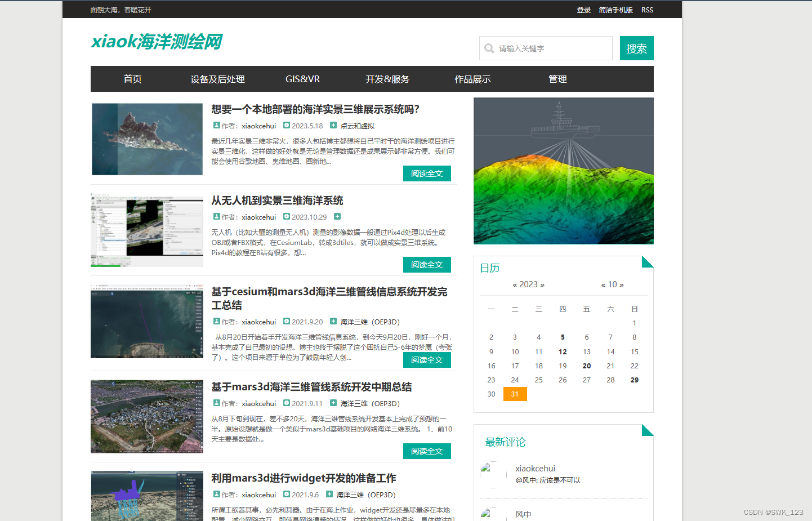Focus the 请输入关键字 search field
The height and width of the screenshot is (521, 812).
(546, 48)
